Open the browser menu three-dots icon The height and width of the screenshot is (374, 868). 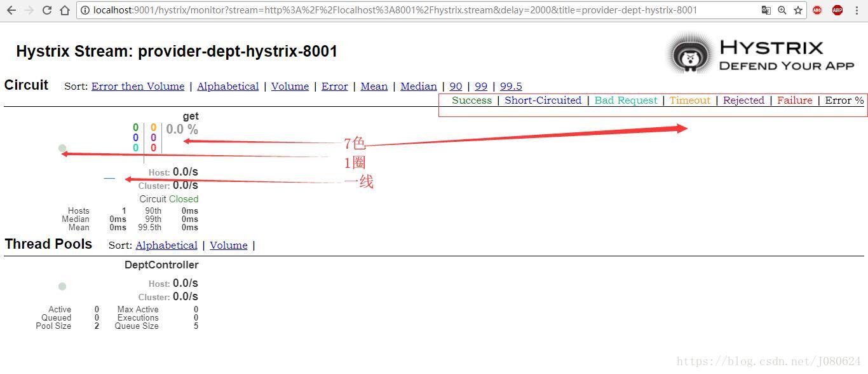858,10
